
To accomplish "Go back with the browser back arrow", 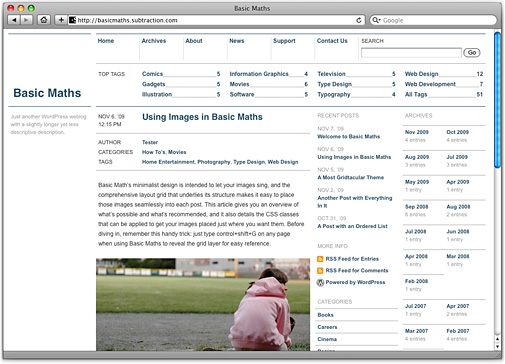I will pyautogui.click(x=14, y=20).
